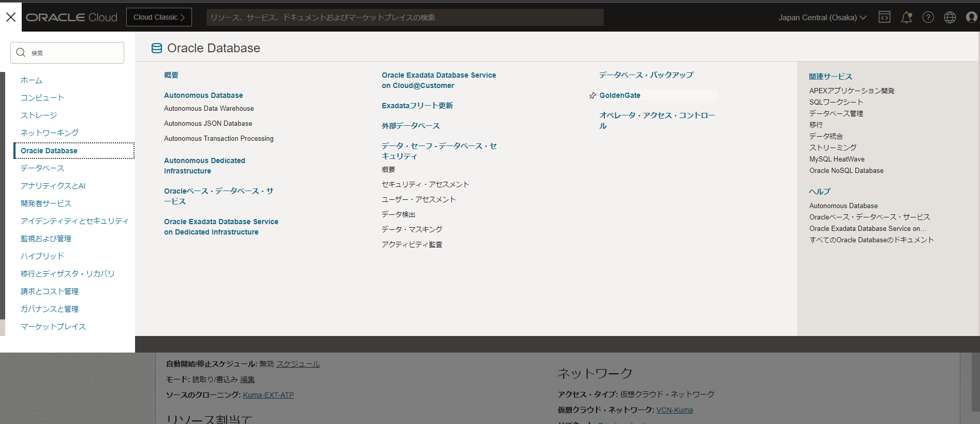Click 編集 link next to モード
The image size is (980, 424).
click(x=247, y=379)
